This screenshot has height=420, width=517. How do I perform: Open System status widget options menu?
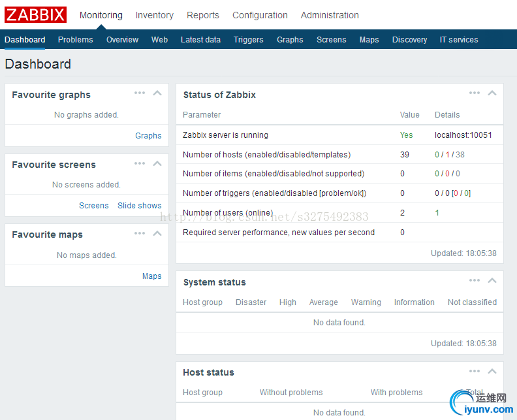(x=475, y=280)
